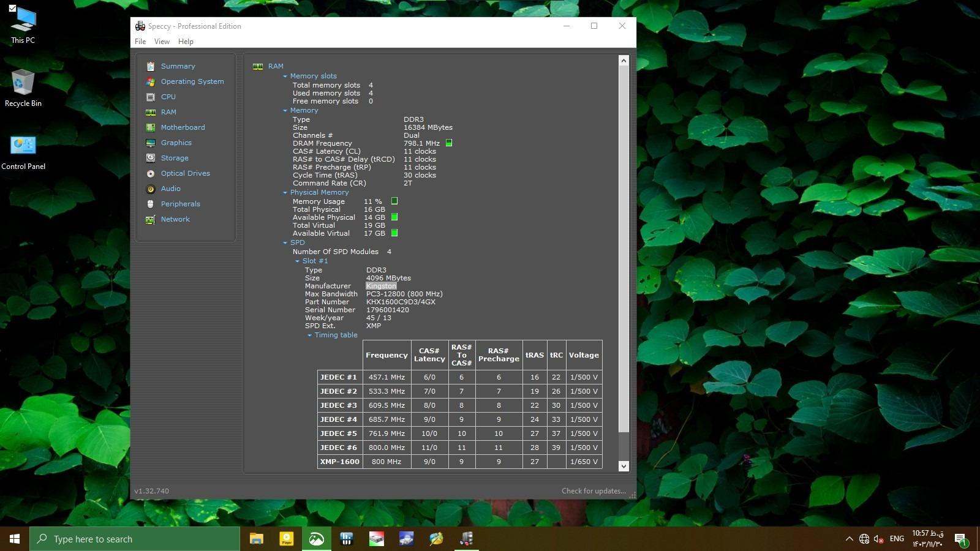Select the CPU icon in sidebar
Viewport: 980px width, 551px height.
pos(151,97)
